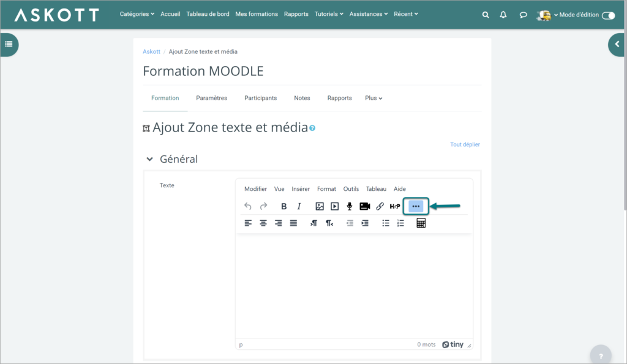This screenshot has height=364, width=627.
Task: Align text right
Action: tap(279, 223)
